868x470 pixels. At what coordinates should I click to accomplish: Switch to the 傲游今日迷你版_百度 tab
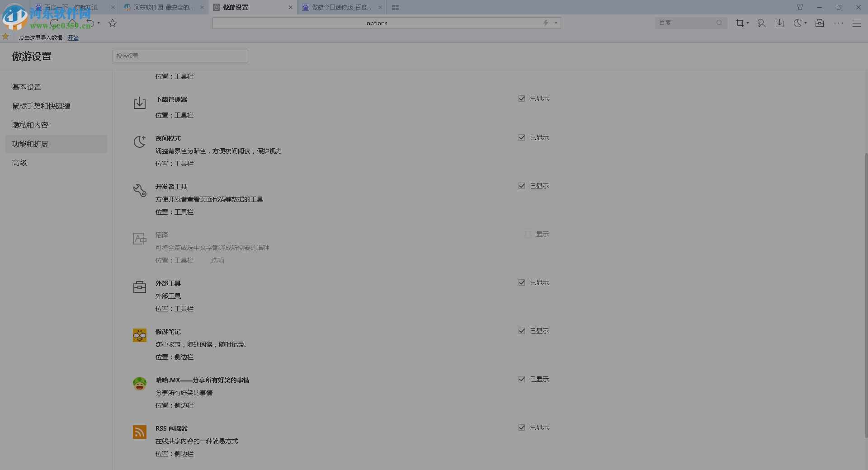(x=341, y=8)
